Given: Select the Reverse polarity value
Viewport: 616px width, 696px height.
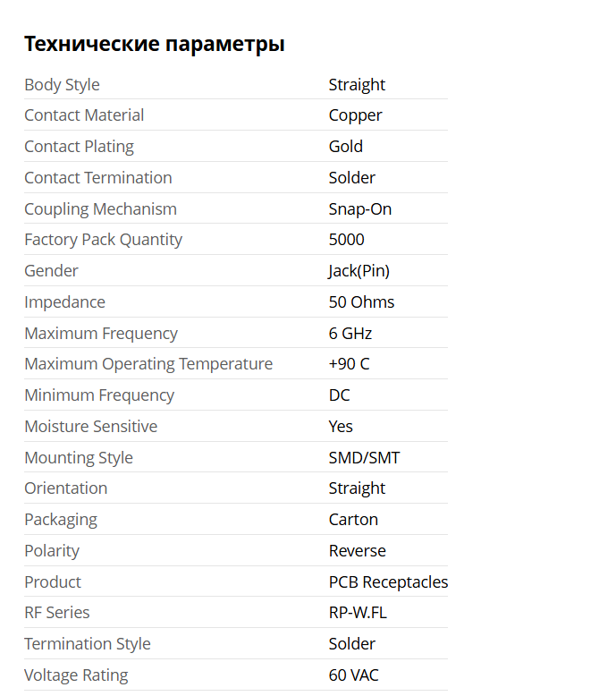Looking at the screenshot, I should coord(357,551).
